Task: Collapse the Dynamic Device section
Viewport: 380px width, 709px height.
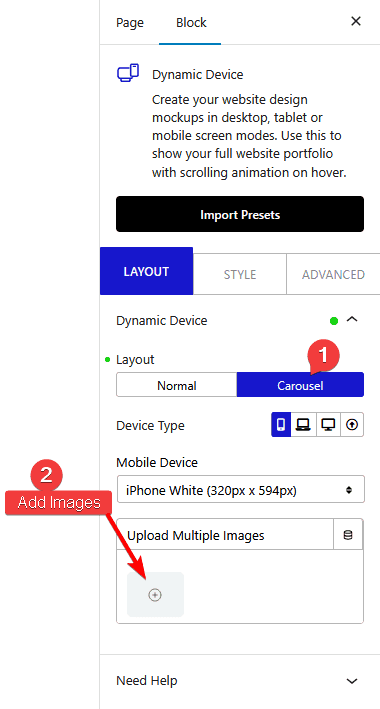Action: pyautogui.click(x=352, y=320)
